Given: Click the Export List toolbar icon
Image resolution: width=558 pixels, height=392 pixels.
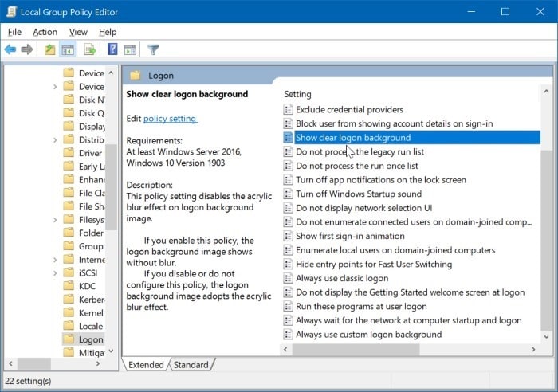Looking at the screenshot, I should pos(89,49).
